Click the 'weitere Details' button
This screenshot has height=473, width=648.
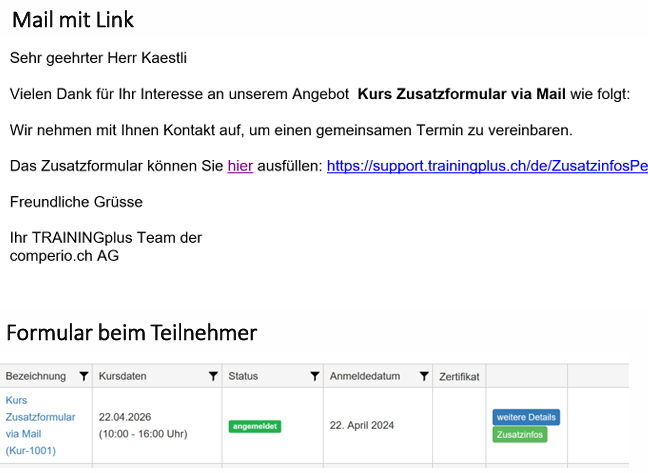[526, 417]
